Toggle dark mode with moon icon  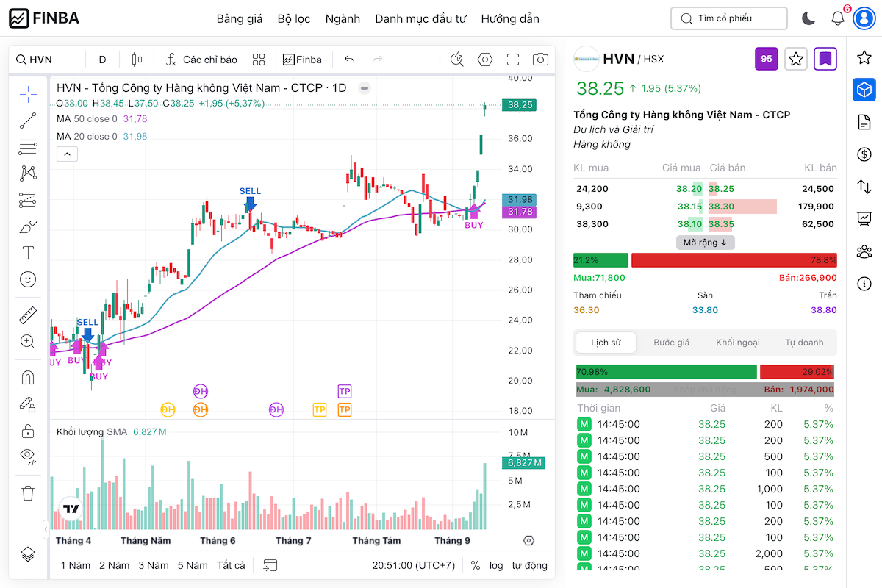point(808,18)
